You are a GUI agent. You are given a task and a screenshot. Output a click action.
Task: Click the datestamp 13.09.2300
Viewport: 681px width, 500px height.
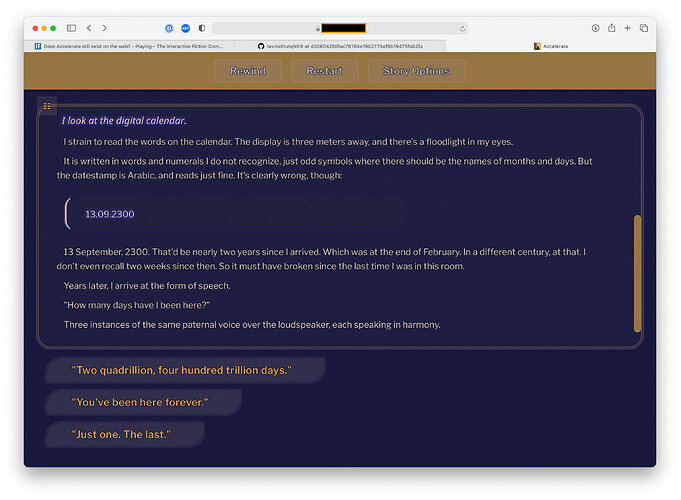(110, 214)
